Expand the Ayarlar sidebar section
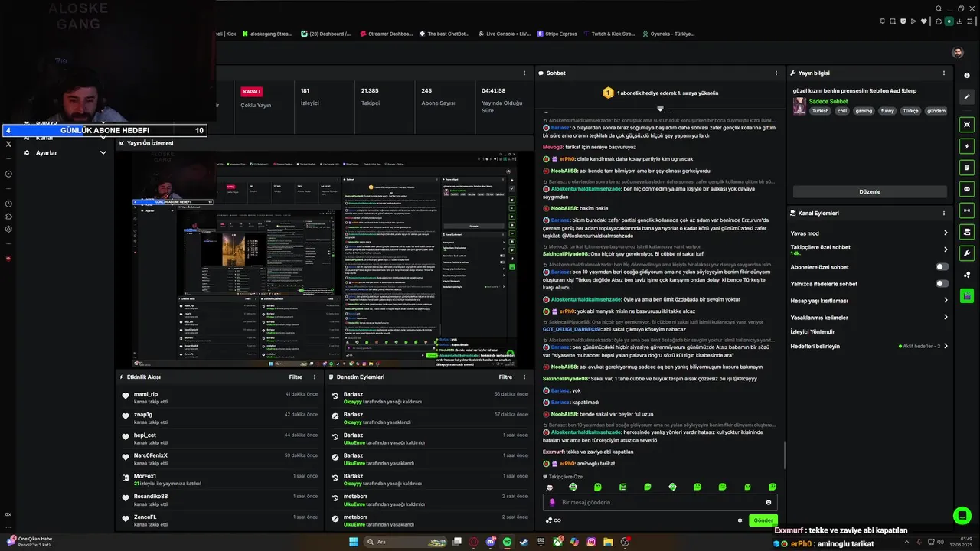The height and width of the screenshot is (551, 980). click(x=103, y=153)
